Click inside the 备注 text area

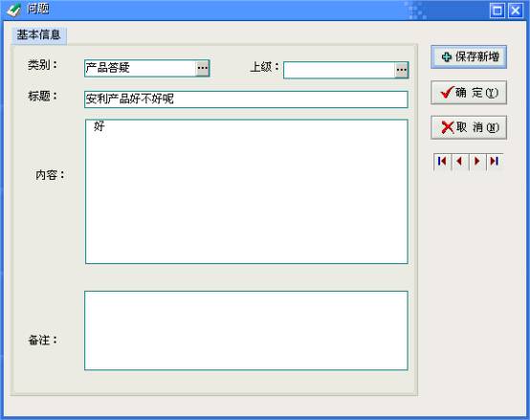coord(246,330)
